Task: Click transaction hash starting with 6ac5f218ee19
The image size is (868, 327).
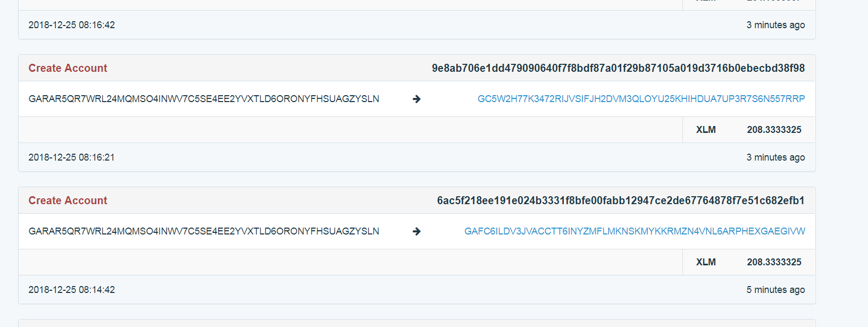Action: (x=621, y=200)
